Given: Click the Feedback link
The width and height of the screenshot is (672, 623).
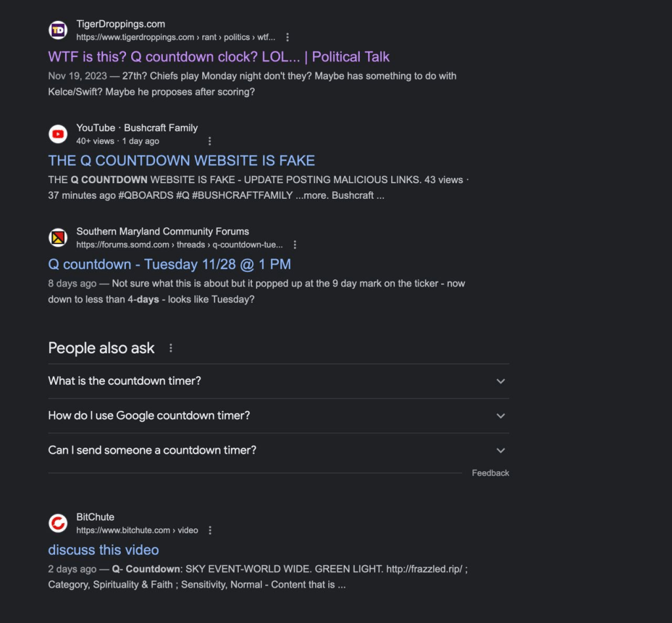Looking at the screenshot, I should [x=490, y=473].
